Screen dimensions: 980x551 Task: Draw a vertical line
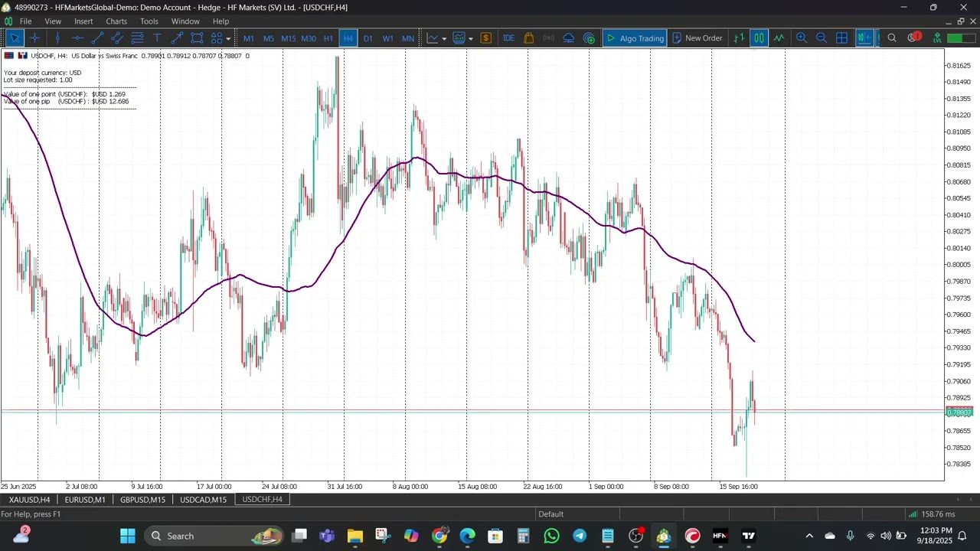(57, 38)
